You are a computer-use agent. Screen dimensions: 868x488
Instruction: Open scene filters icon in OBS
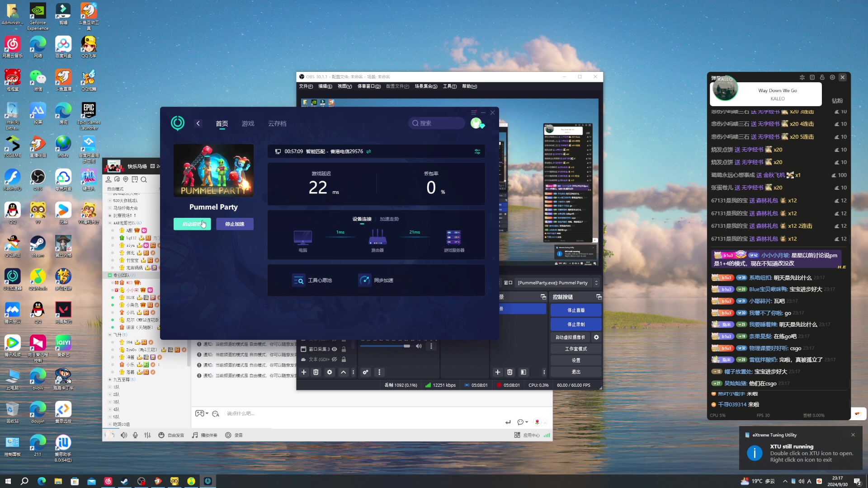pos(524,372)
